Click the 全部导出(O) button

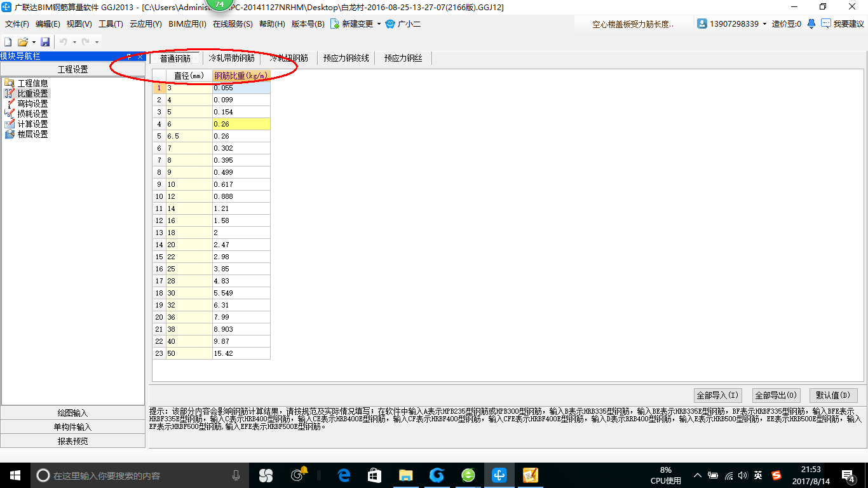point(775,395)
